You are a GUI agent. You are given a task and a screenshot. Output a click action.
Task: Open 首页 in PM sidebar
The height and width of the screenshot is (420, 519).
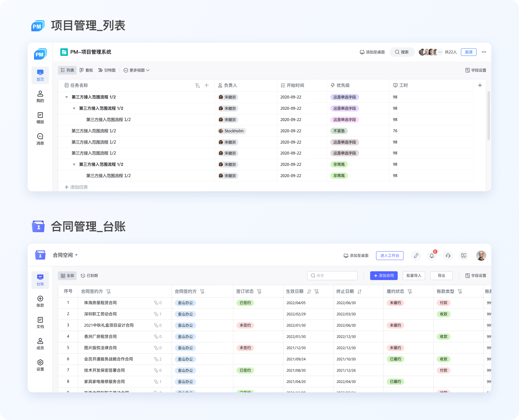pyautogui.click(x=40, y=75)
